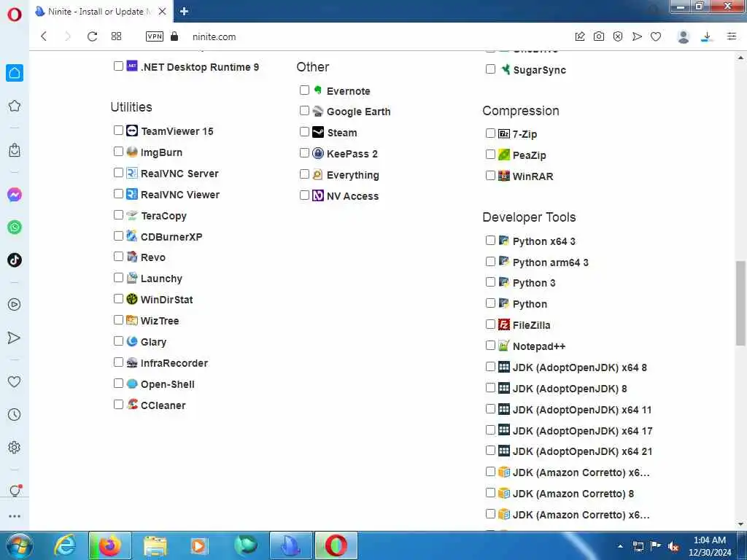Click JDK (AdoptOpenJDK) x64 17 label
Viewport: 747px width, 560px height.
click(582, 431)
